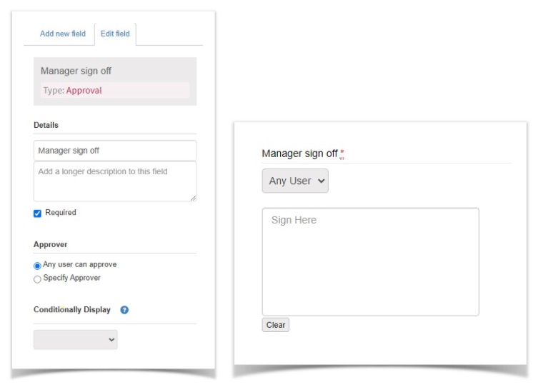
Task: Click the longer description text area
Action: (x=114, y=181)
